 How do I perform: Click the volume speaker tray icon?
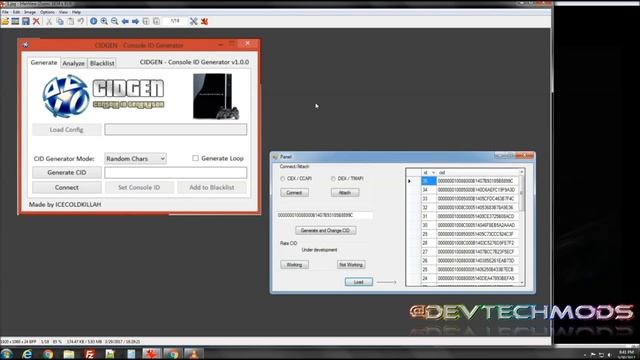point(610,355)
